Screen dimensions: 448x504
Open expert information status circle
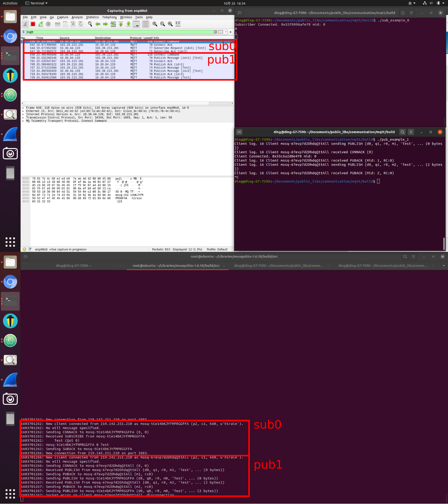point(24,249)
